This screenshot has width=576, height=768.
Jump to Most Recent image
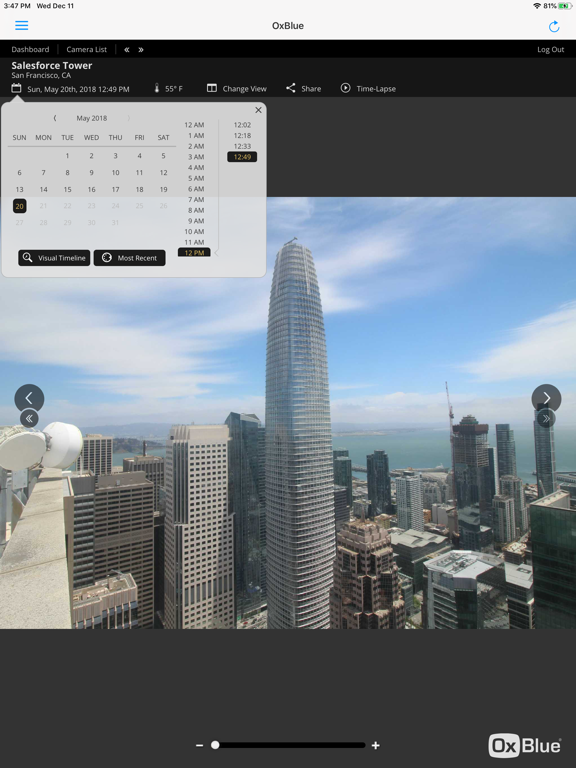click(130, 258)
